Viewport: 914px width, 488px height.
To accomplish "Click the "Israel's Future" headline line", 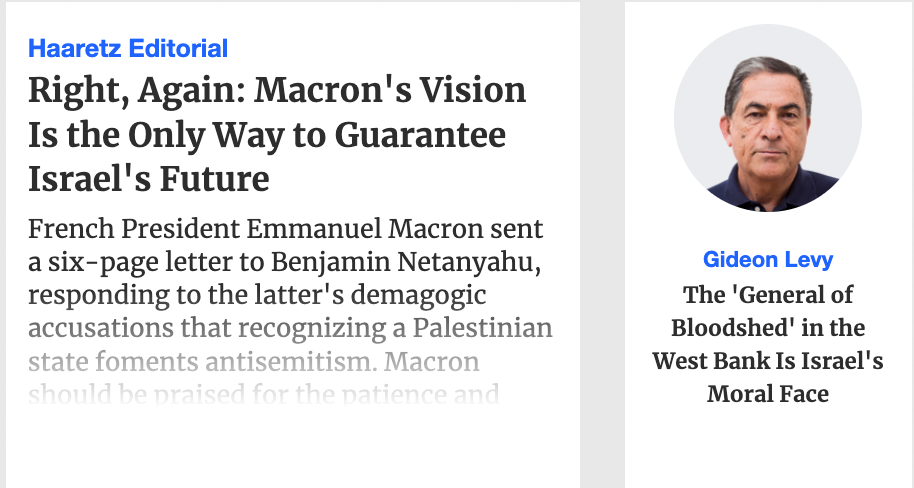I will tap(149, 179).
